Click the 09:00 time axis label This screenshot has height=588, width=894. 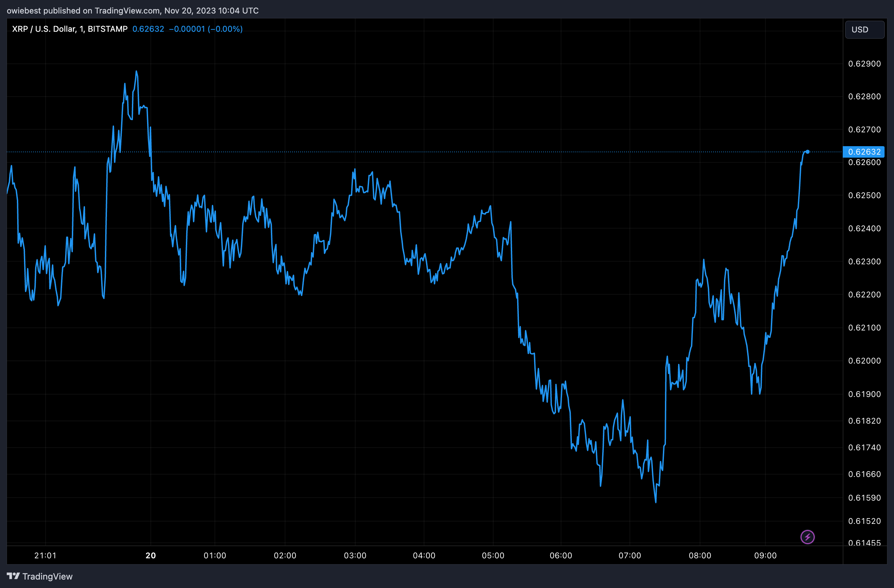[765, 555]
